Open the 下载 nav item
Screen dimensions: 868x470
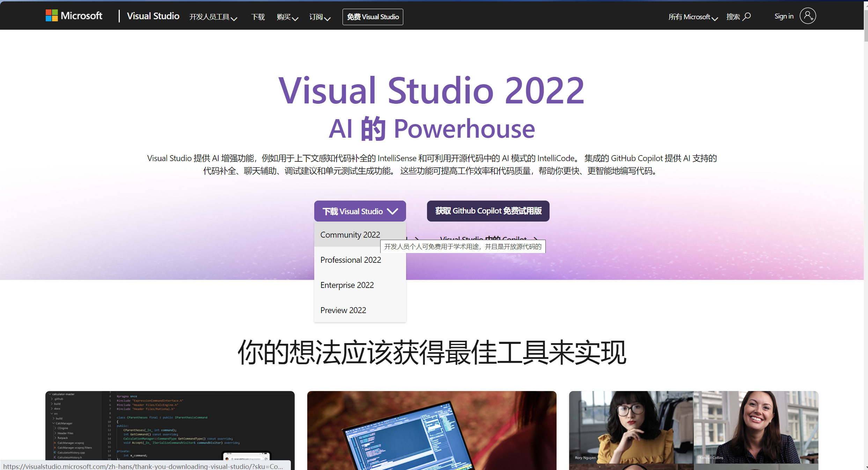258,17
